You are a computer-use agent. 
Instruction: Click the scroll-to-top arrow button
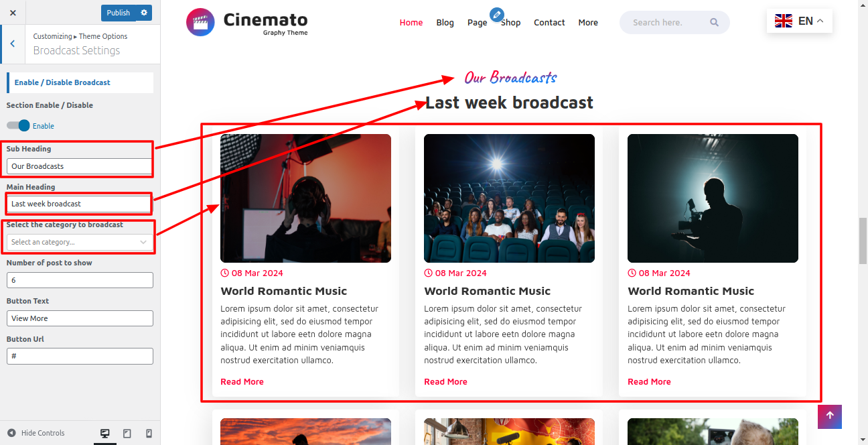tap(829, 416)
